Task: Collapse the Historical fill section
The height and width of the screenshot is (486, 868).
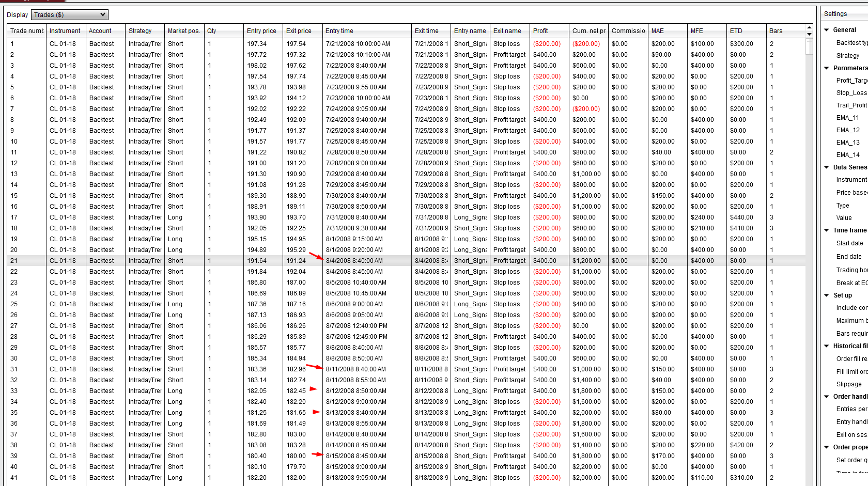Action: point(827,346)
